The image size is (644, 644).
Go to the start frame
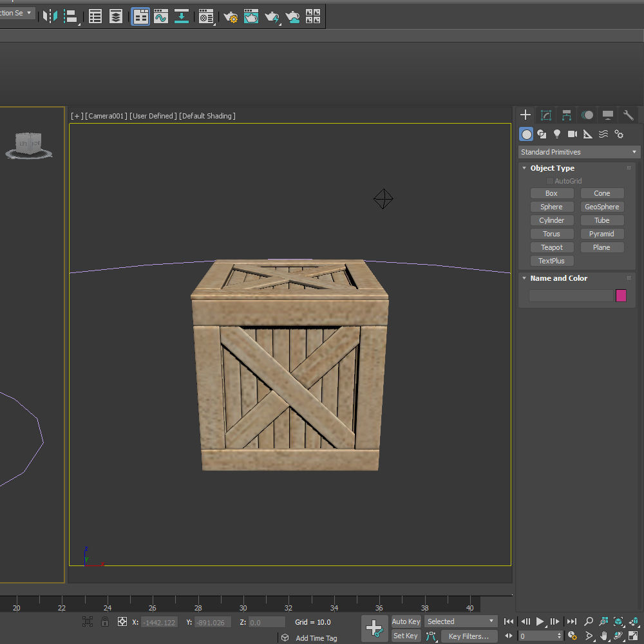tap(509, 621)
